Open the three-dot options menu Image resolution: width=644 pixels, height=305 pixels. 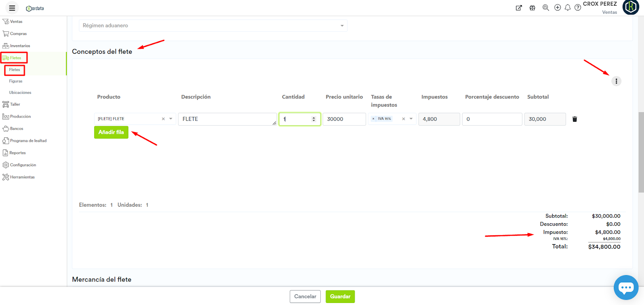(x=616, y=81)
